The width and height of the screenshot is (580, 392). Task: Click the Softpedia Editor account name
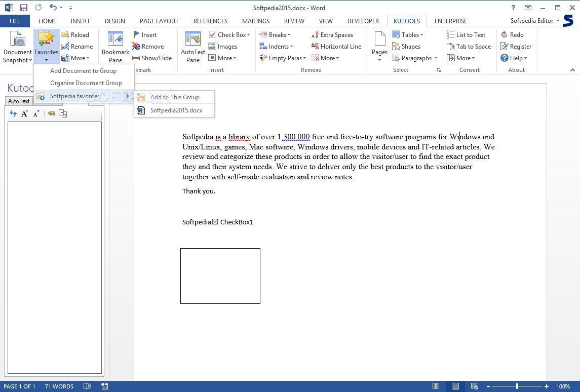pos(531,21)
